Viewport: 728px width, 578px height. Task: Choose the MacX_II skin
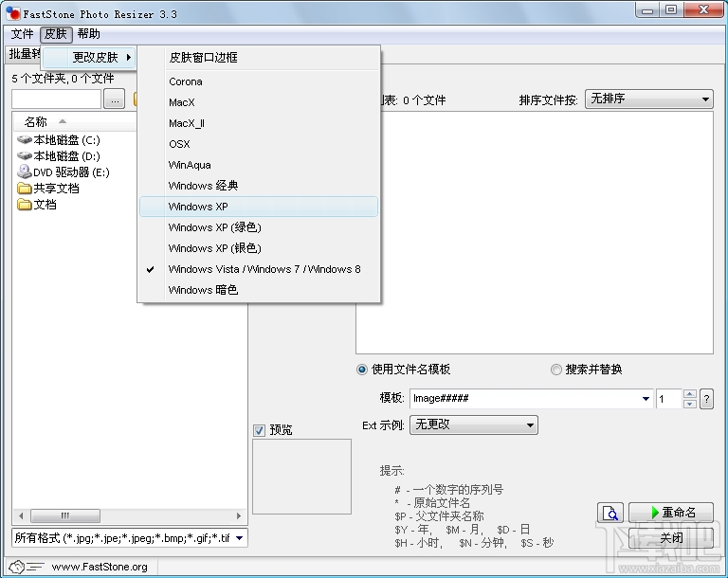pyautogui.click(x=259, y=123)
